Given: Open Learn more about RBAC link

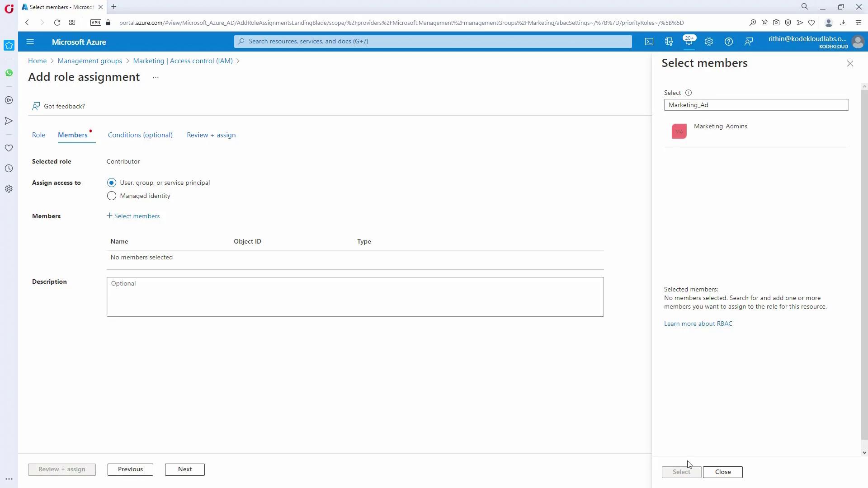Looking at the screenshot, I should (698, 324).
